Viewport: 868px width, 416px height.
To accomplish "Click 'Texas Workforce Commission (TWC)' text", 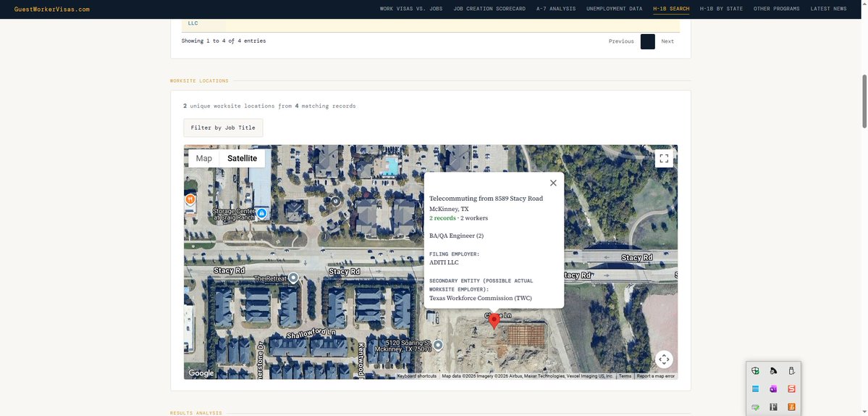I will (x=481, y=298).
